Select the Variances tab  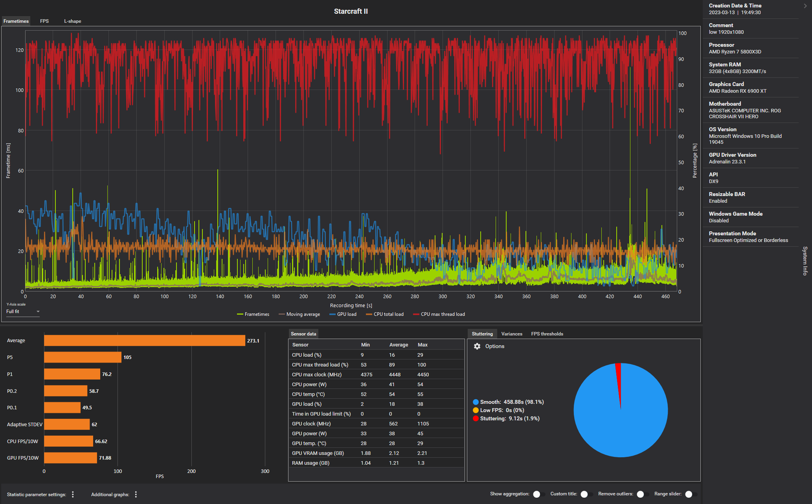pyautogui.click(x=512, y=334)
